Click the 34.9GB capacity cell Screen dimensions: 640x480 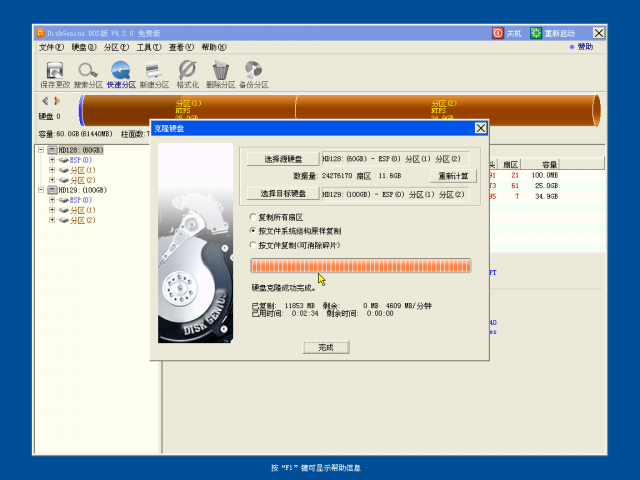(546, 196)
